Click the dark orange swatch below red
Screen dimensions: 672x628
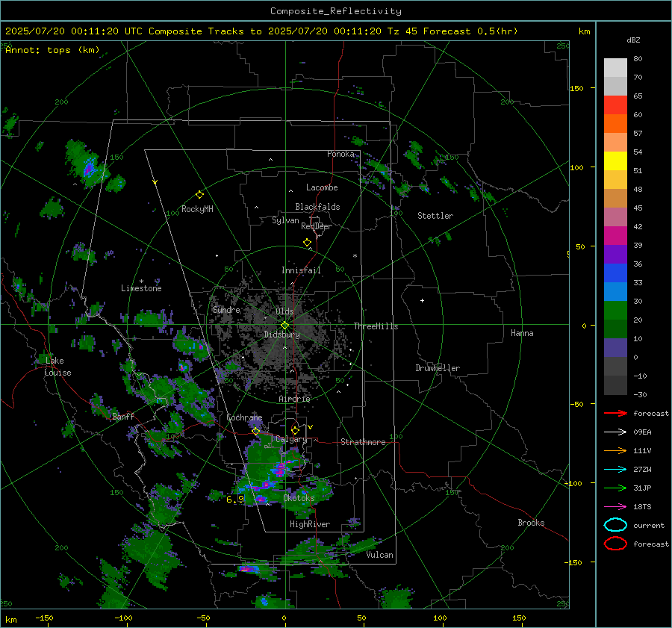[x=615, y=123]
